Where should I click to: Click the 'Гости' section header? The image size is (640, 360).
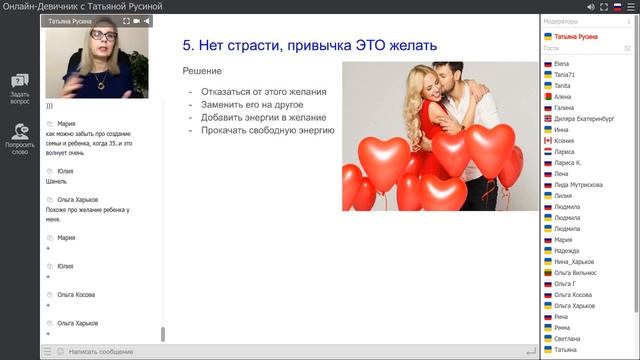[551, 48]
